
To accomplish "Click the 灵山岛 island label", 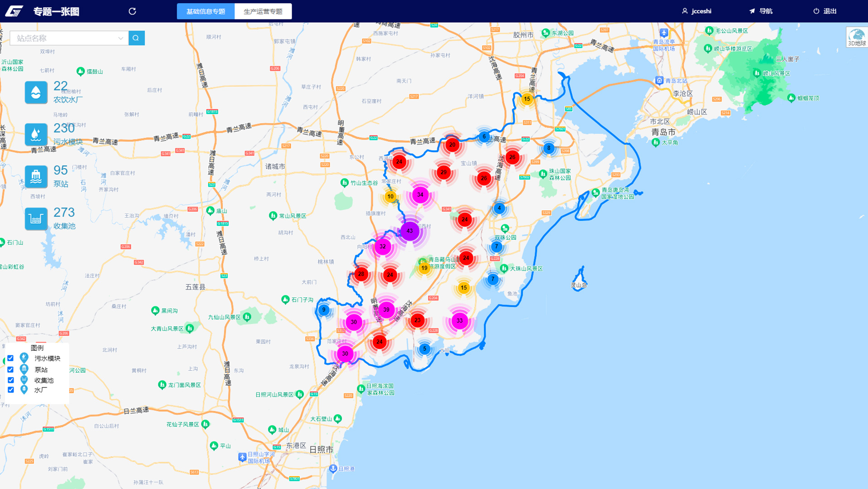I will (579, 285).
